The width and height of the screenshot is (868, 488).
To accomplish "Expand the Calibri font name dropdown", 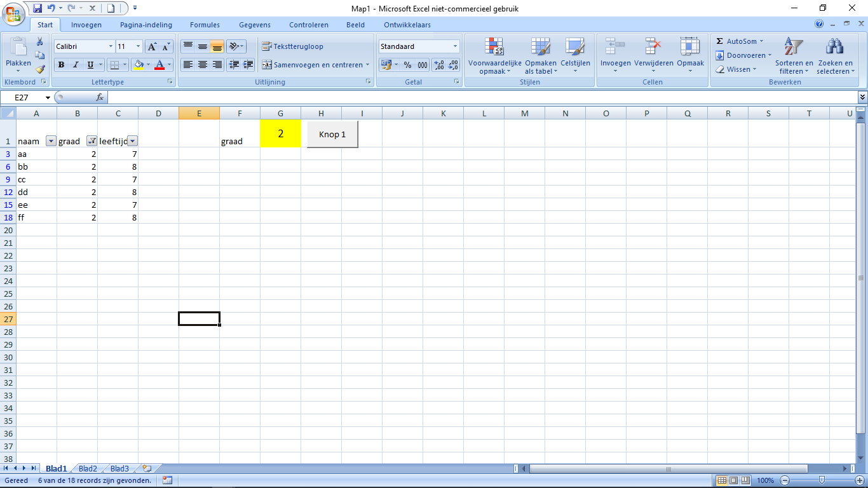I will pos(111,46).
